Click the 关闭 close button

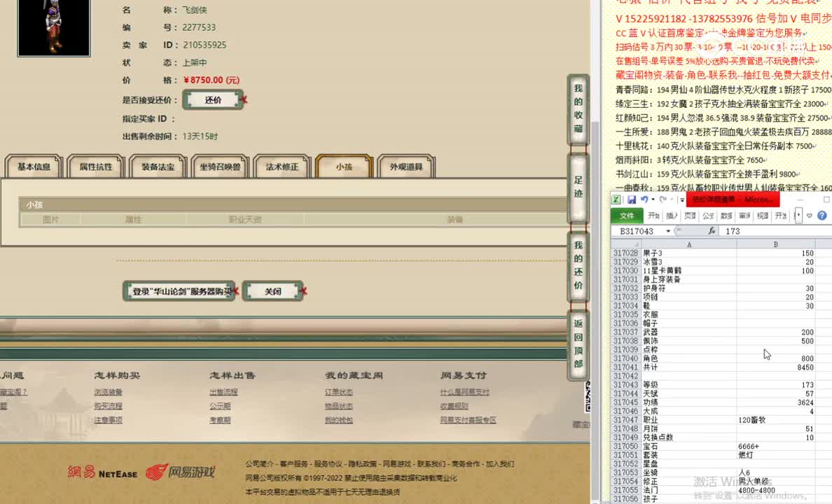(x=273, y=290)
